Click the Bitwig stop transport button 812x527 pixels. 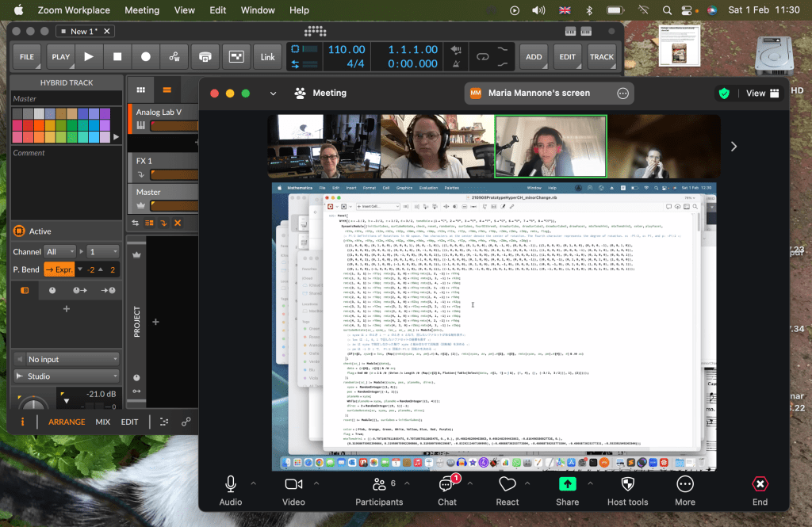[x=117, y=57]
